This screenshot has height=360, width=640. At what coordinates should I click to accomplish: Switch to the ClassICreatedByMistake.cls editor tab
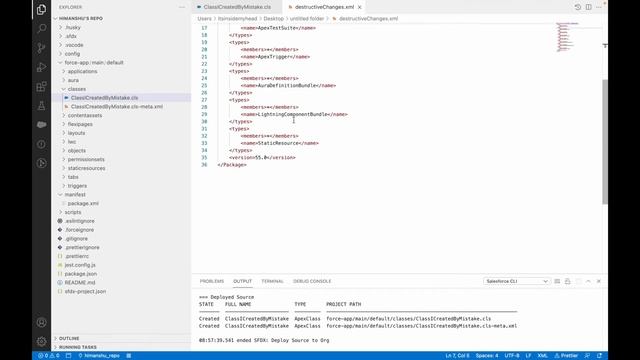237,7
